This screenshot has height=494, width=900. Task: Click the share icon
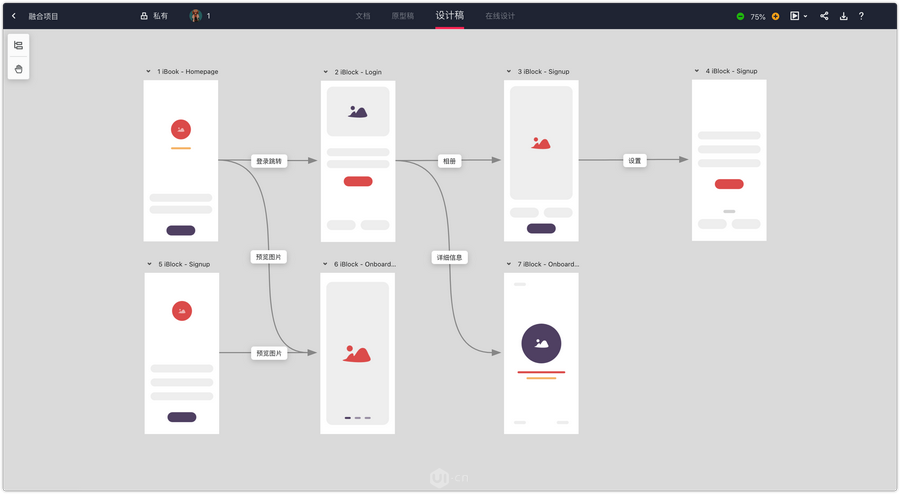coord(824,16)
